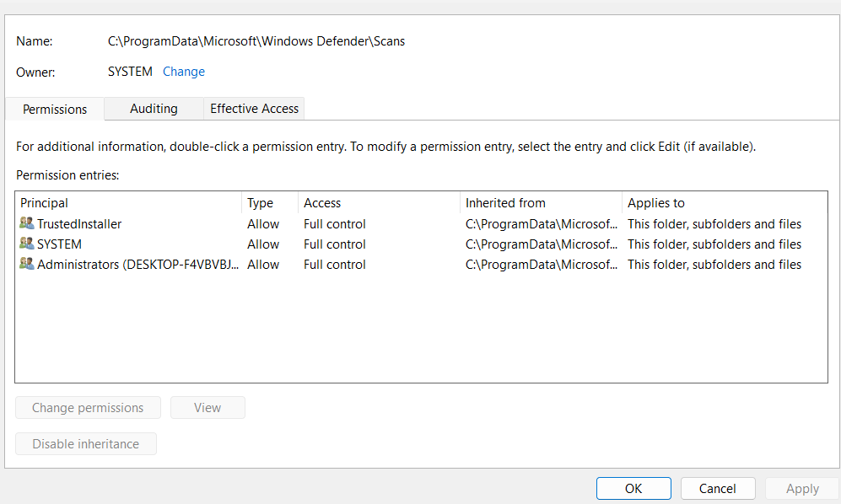This screenshot has height=504, width=841.
Task: Click the View button
Action: pos(208,407)
